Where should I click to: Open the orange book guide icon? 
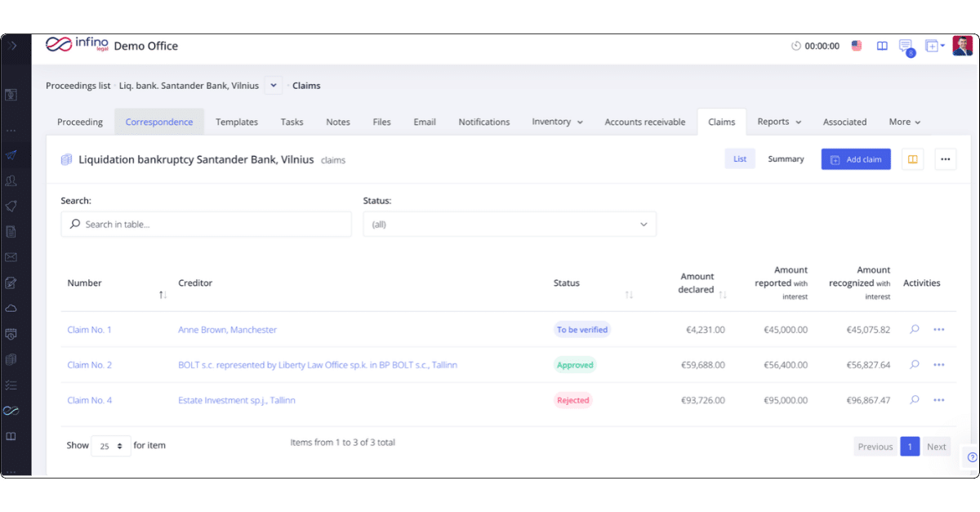(x=913, y=159)
